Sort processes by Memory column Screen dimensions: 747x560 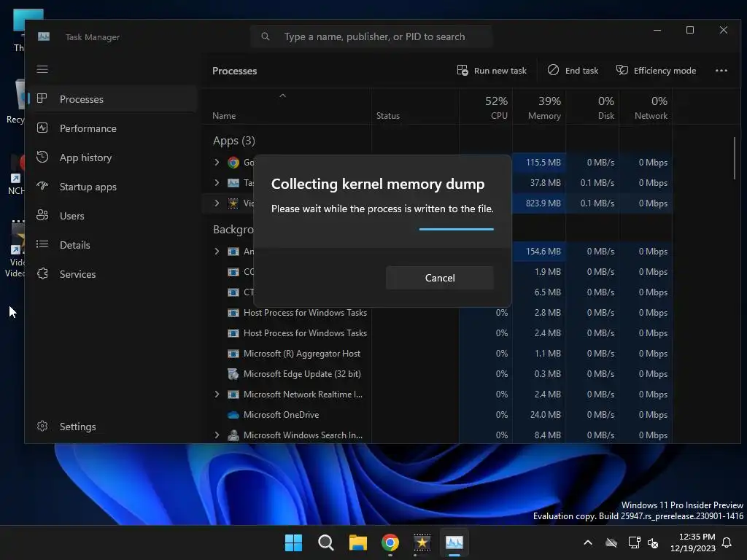(539, 107)
